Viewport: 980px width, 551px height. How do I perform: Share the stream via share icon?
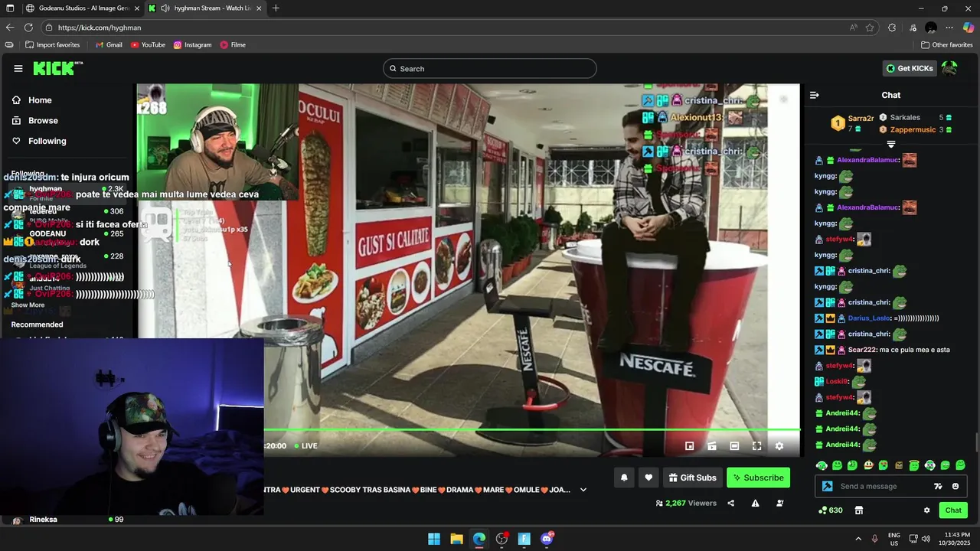730,503
